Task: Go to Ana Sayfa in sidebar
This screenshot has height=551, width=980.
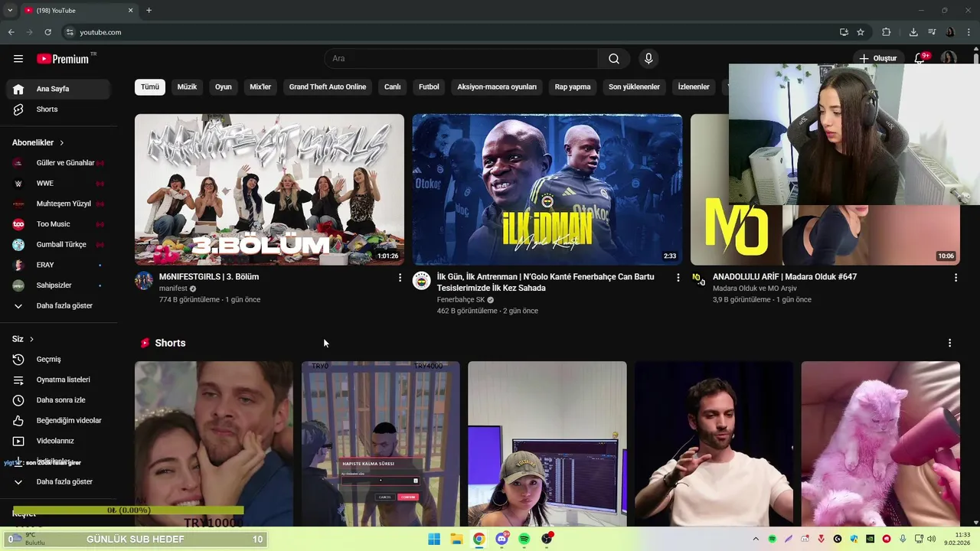Action: coord(58,89)
